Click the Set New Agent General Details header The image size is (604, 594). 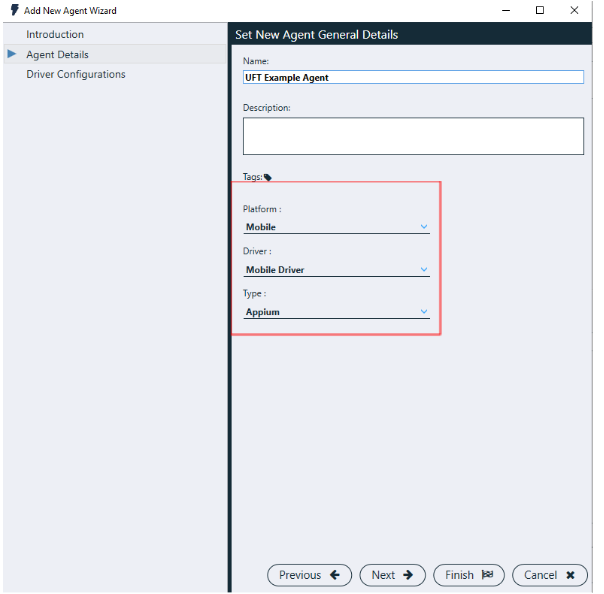pos(316,35)
